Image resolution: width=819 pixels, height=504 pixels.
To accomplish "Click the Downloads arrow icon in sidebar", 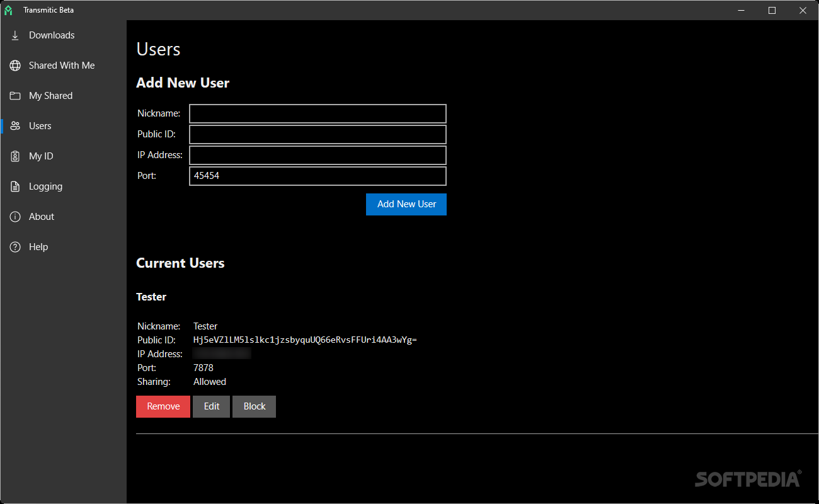I will coord(15,35).
